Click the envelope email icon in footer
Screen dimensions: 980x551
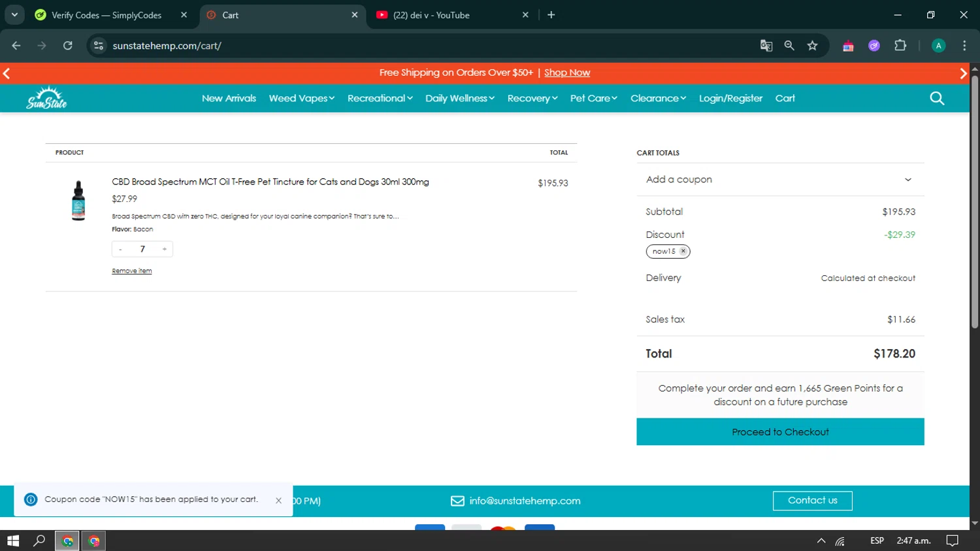pos(457,501)
